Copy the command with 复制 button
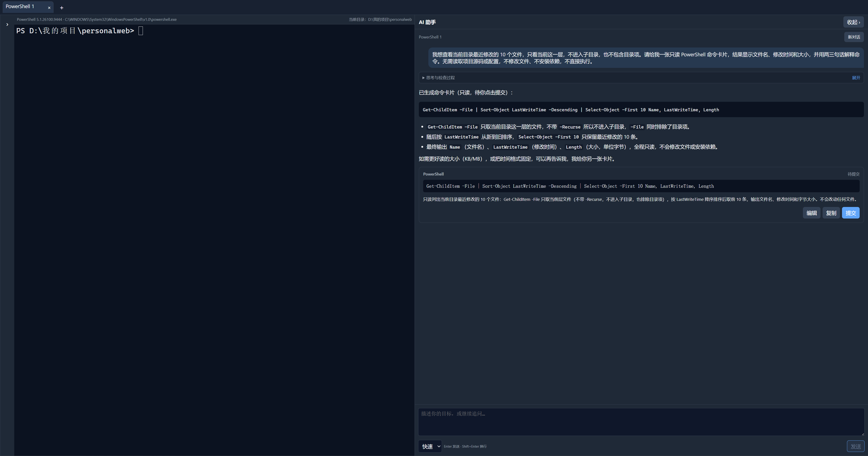The image size is (868, 456). (831, 213)
